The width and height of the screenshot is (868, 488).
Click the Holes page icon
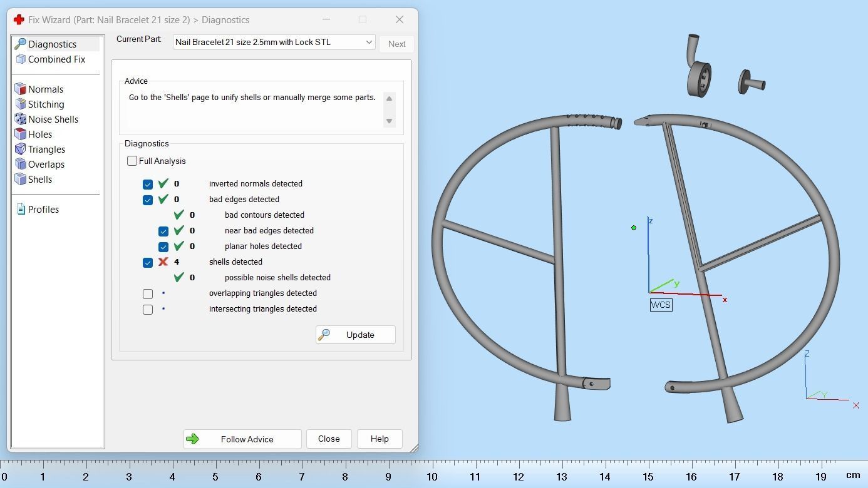pyautogui.click(x=20, y=134)
